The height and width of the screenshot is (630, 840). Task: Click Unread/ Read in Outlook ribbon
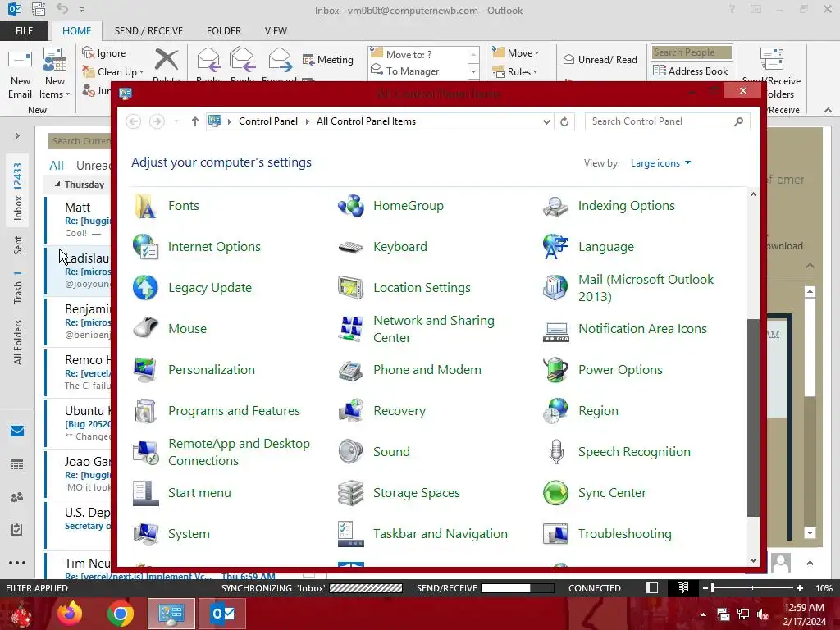600,59
